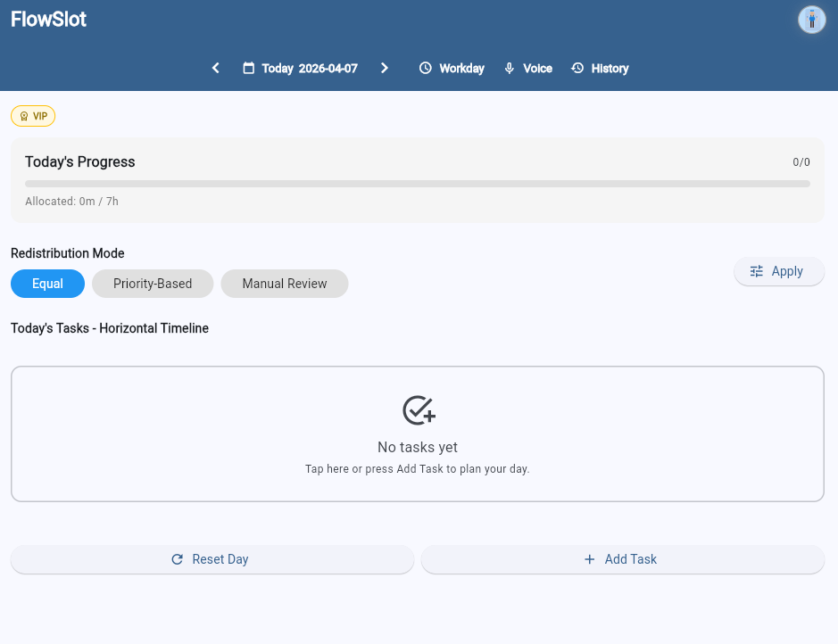Open History using the history clock icon

pyautogui.click(x=576, y=68)
